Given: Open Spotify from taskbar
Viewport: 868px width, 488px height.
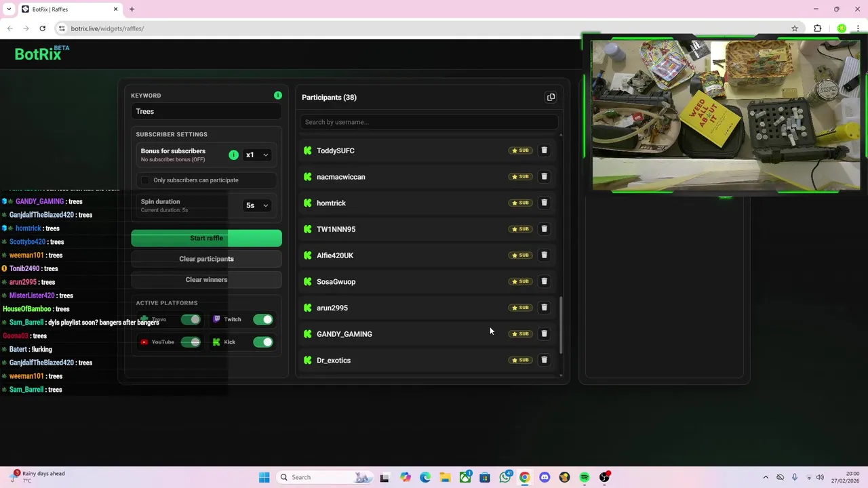Looking at the screenshot, I should 584,477.
